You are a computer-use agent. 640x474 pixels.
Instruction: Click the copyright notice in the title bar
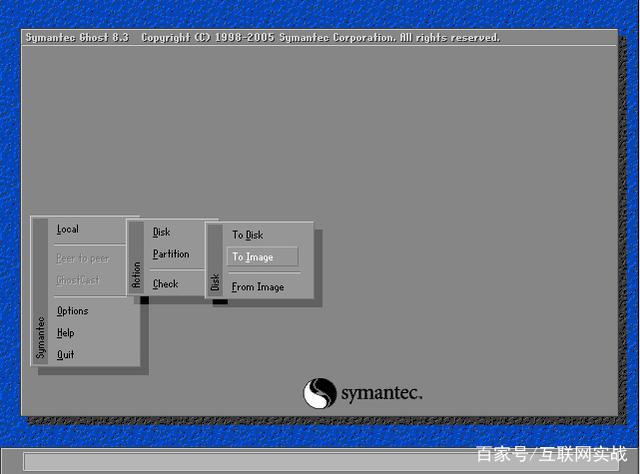(320, 38)
